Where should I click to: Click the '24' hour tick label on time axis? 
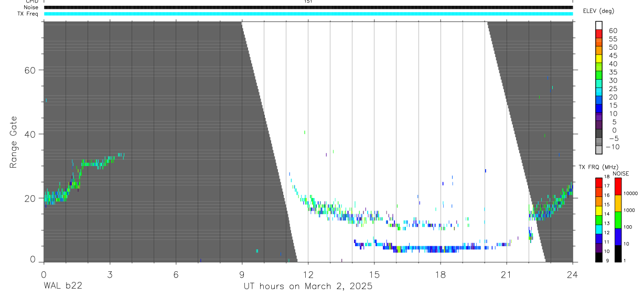[x=573, y=274]
